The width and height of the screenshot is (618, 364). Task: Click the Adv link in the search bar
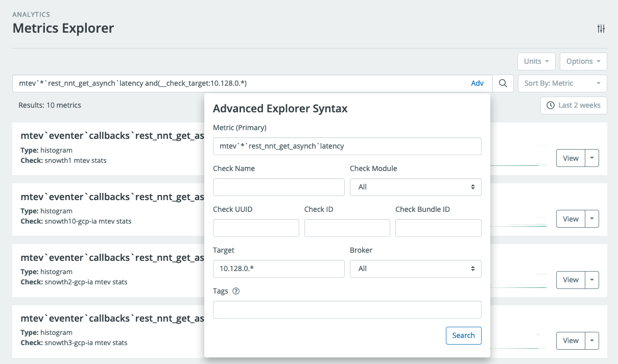[477, 83]
